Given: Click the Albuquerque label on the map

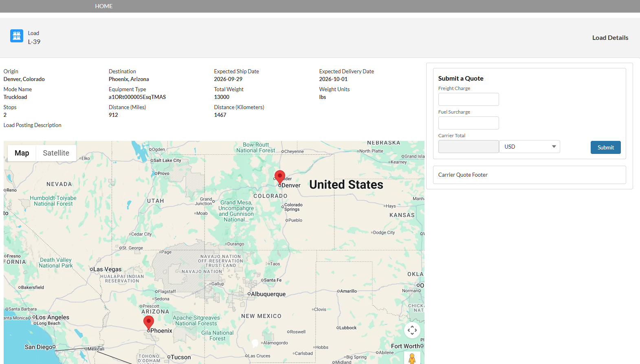Looking at the screenshot, I should (268, 294).
